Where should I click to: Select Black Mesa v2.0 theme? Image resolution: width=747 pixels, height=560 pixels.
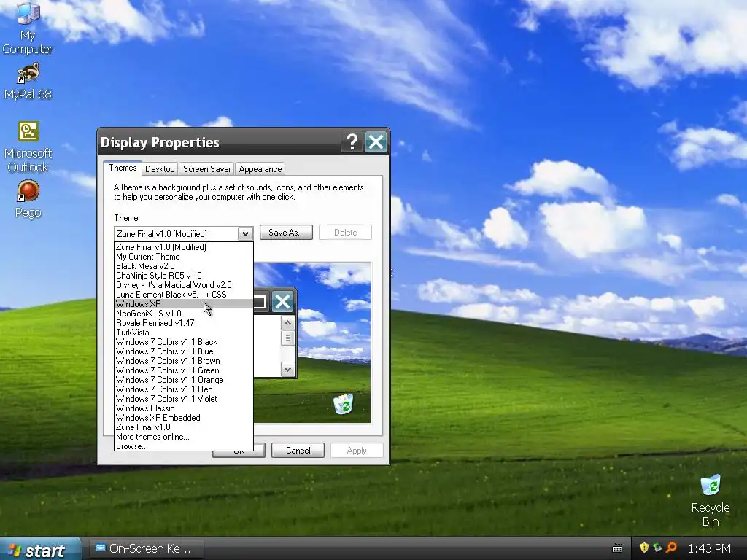pyautogui.click(x=183, y=266)
